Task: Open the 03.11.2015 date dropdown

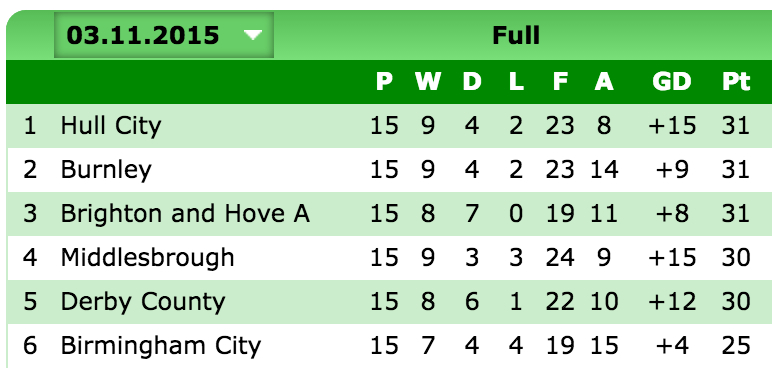Action: (x=163, y=35)
